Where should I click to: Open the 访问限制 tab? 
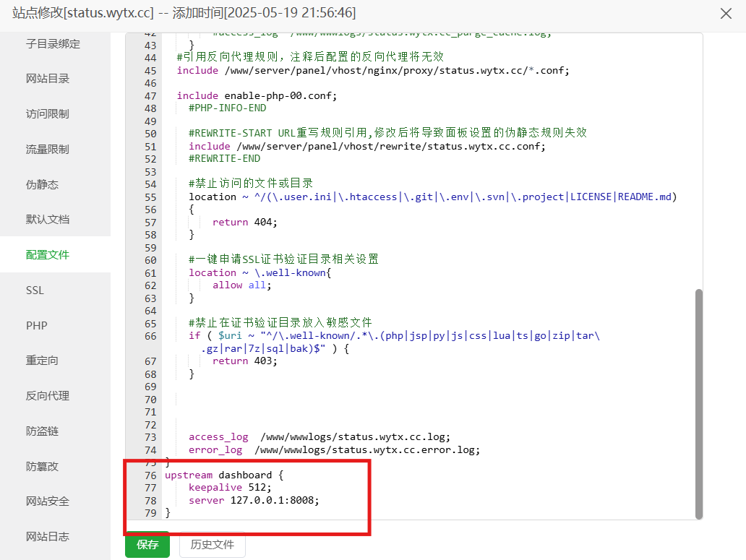[48, 113]
